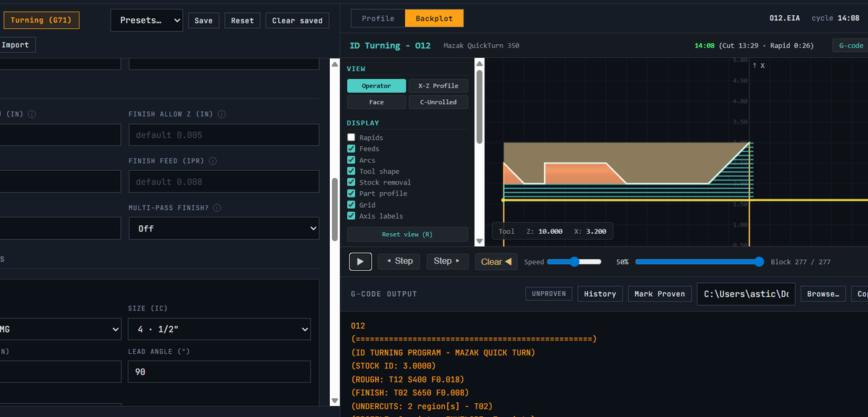Click the Reset button in preset bar
The width and height of the screenshot is (868, 417).
242,20
